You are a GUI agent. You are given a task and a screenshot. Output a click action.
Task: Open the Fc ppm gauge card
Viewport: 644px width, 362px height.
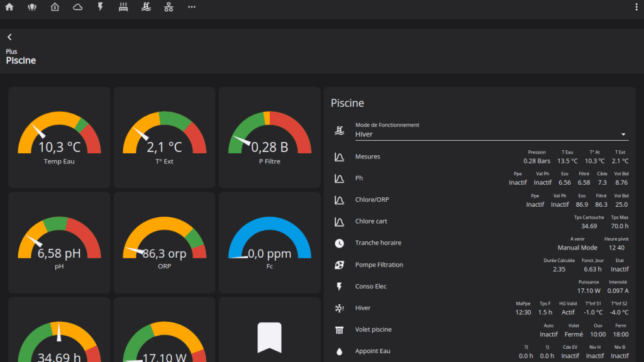point(269,243)
